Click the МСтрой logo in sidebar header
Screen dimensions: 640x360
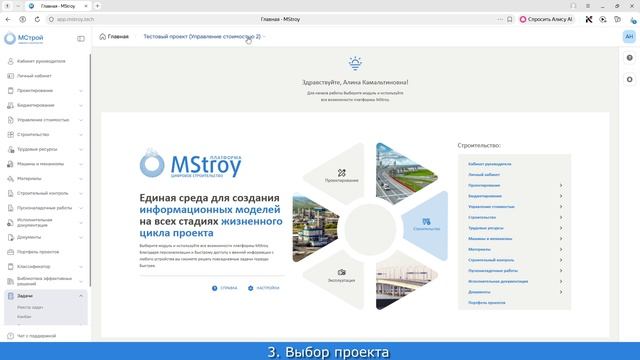(x=24, y=38)
